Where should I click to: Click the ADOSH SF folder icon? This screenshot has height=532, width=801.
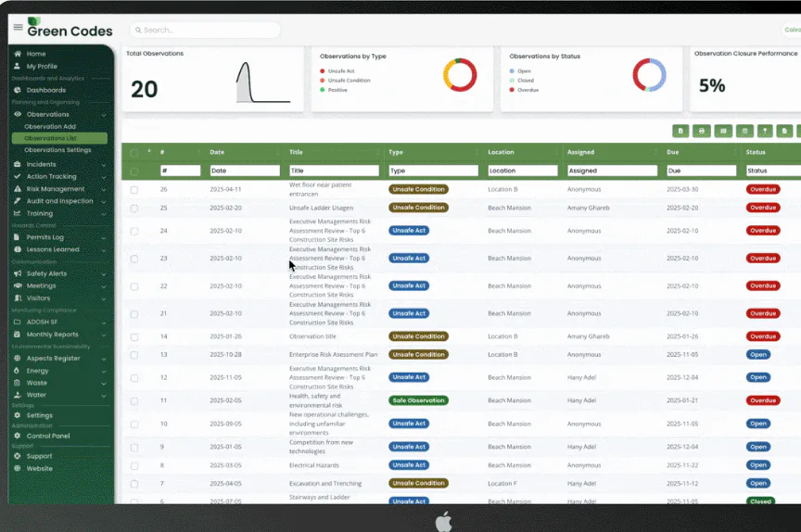click(18, 323)
